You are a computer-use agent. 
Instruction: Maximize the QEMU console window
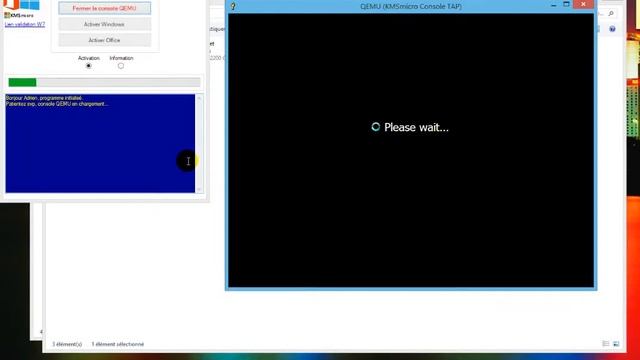tap(566, 4)
